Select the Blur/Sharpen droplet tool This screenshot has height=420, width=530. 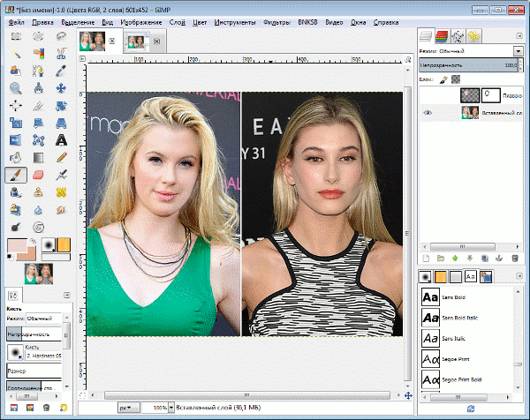coord(38,210)
